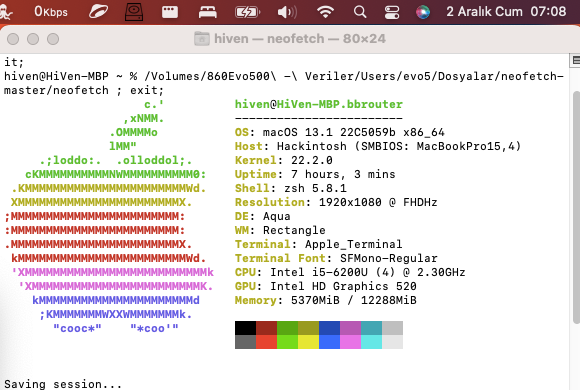Click the CPU line Intel i5-6200U
The height and width of the screenshot is (390, 580).
350,272
